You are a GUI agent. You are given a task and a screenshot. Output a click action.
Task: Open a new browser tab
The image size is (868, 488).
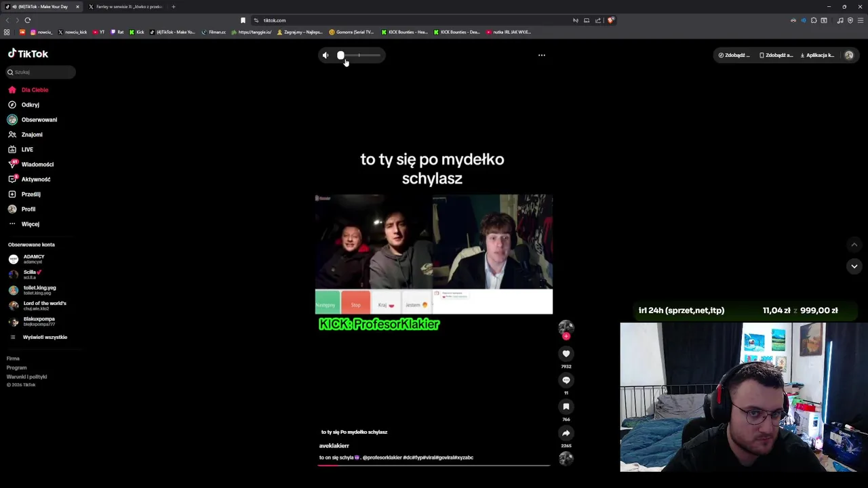point(173,7)
